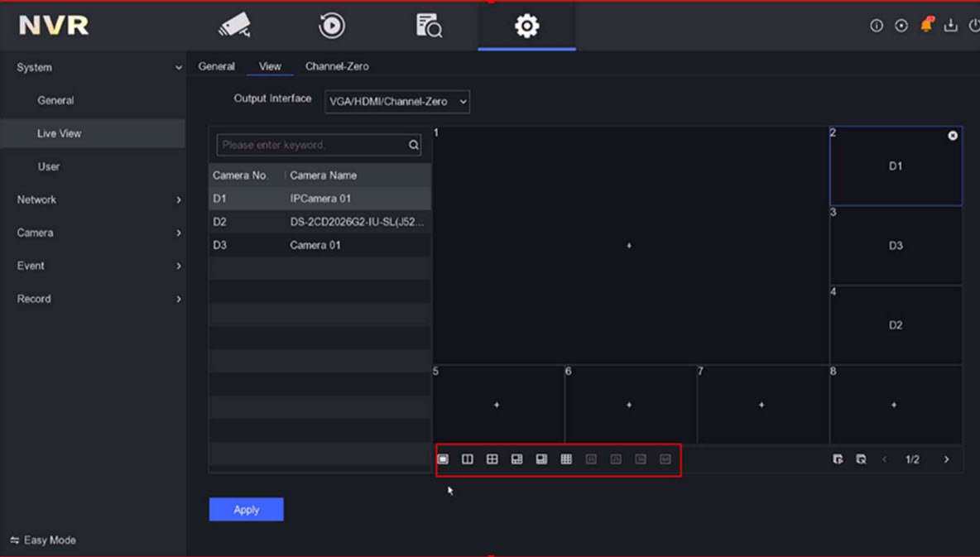Remove D1 camera from window 2
The height and width of the screenshot is (557, 980).
953,136
